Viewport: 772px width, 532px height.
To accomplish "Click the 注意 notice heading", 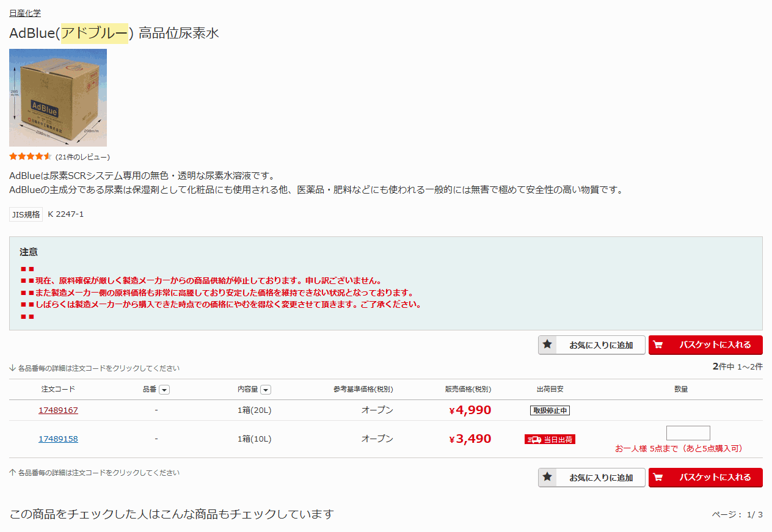I will click(29, 252).
